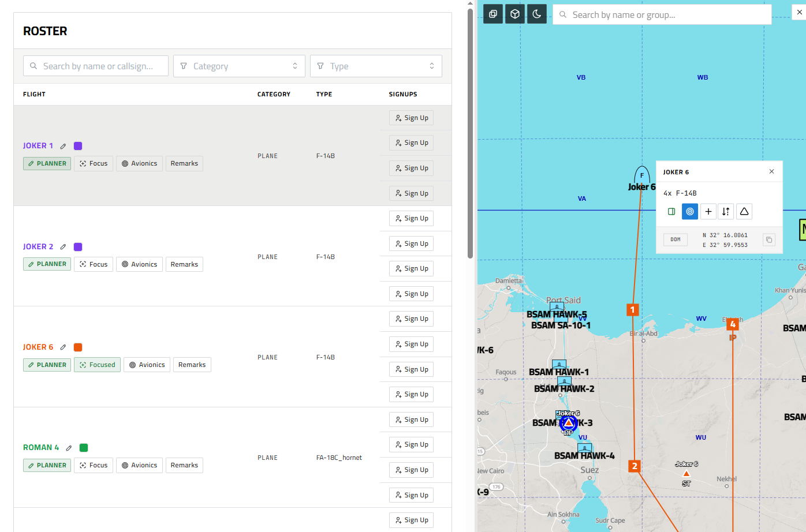Screen dimensions: 806x532
Task: Click the Joker 6 F aircraft symbol on map
Action: (642, 174)
